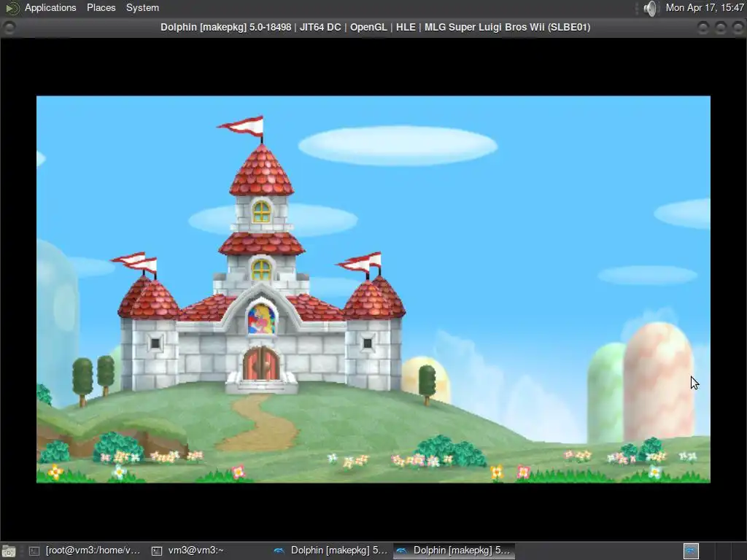The width and height of the screenshot is (747, 560).
Task: Show calendar from clock Mon Apr 17, 15:47
Action: coord(705,7)
